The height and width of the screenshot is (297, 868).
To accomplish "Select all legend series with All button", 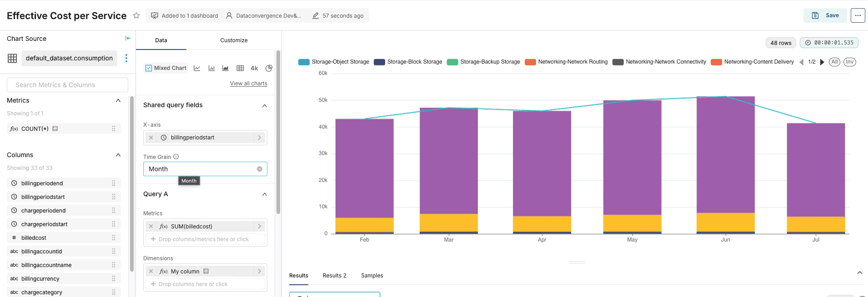I will 834,62.
